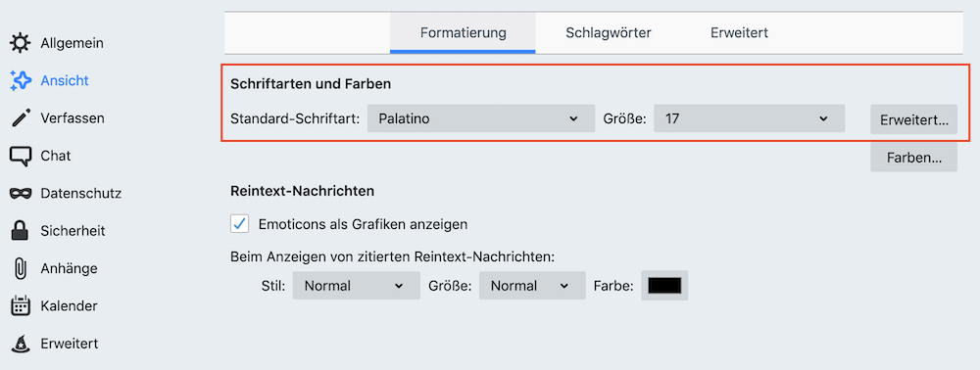Viewport: 980px width, 370px height.
Task: Click the Erweitert... fonts button
Action: 913,119
